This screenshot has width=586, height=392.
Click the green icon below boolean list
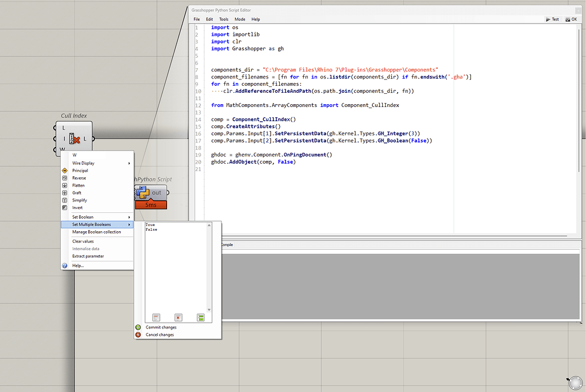click(200, 318)
